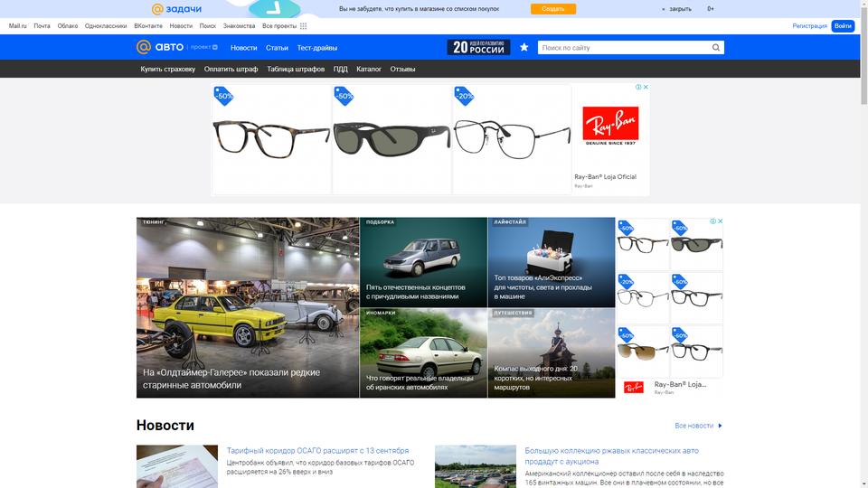Screen dimensions: 868x488
Task: Click the Новости section heading
Action: (165, 426)
